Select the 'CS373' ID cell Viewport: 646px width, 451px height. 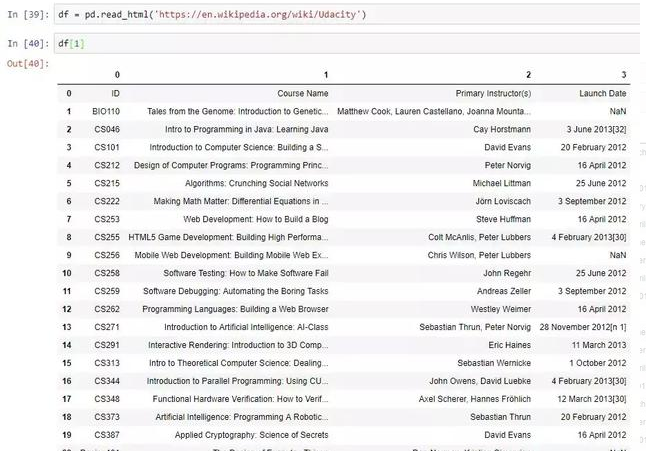[107, 417]
